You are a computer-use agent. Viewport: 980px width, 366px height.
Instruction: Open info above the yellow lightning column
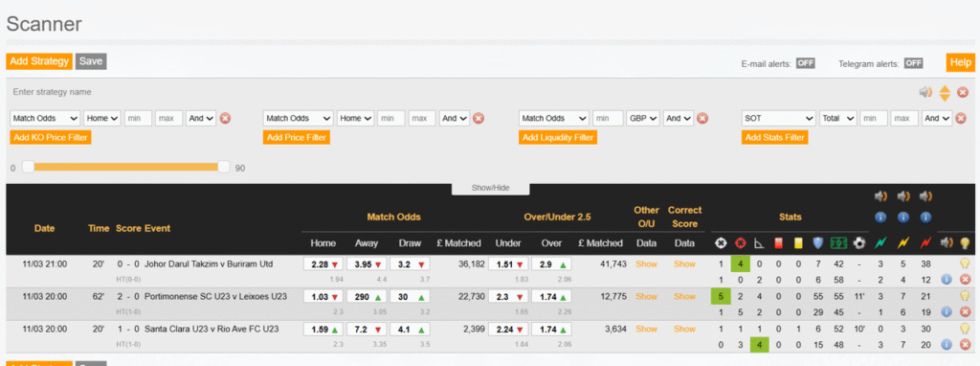pos(903,217)
